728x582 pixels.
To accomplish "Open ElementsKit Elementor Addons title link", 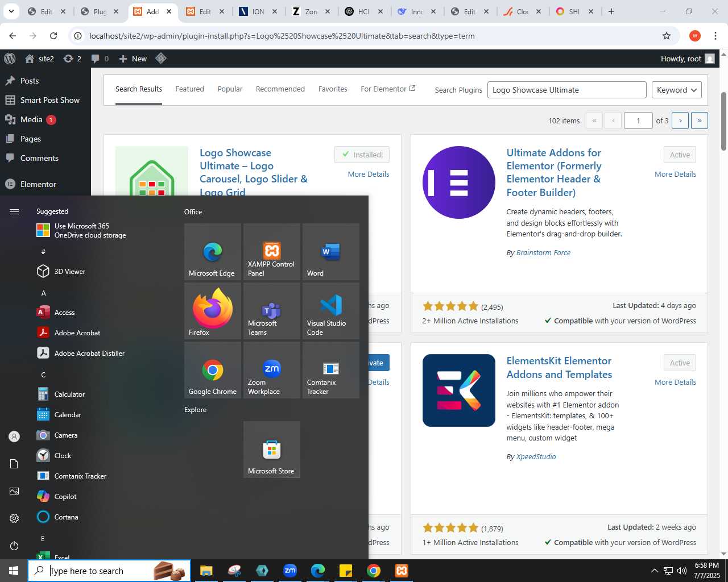I will (559, 368).
